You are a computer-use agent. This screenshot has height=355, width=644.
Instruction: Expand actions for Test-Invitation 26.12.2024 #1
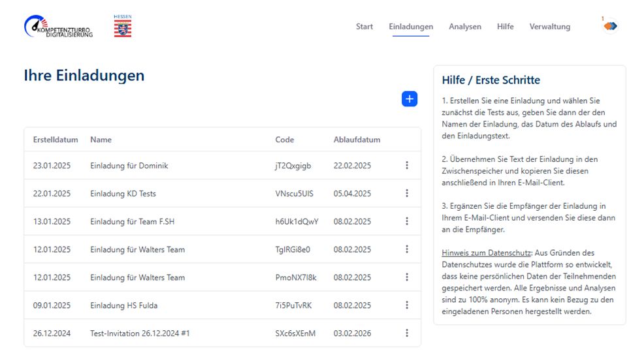pos(407,333)
